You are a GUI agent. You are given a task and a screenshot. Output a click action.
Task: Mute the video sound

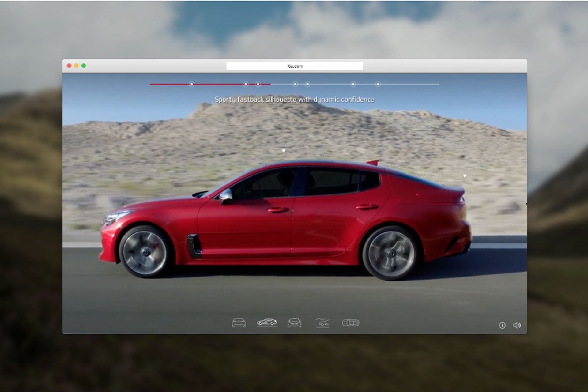pyautogui.click(x=517, y=325)
